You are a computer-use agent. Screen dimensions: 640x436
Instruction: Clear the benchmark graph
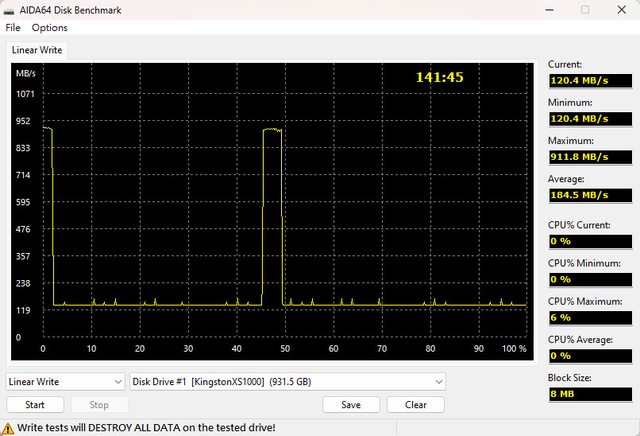click(x=415, y=405)
